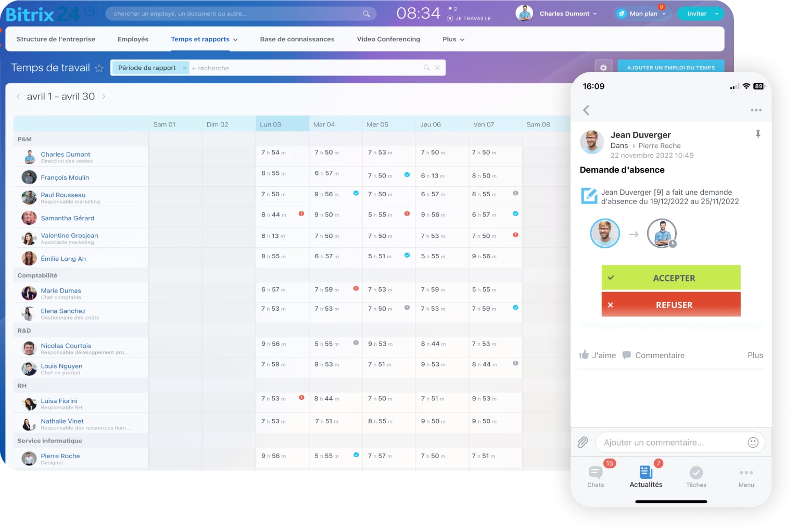Image resolution: width=797 pixels, height=532 pixels.
Task: Open the Charles Dumont user menu
Action: pos(567,14)
